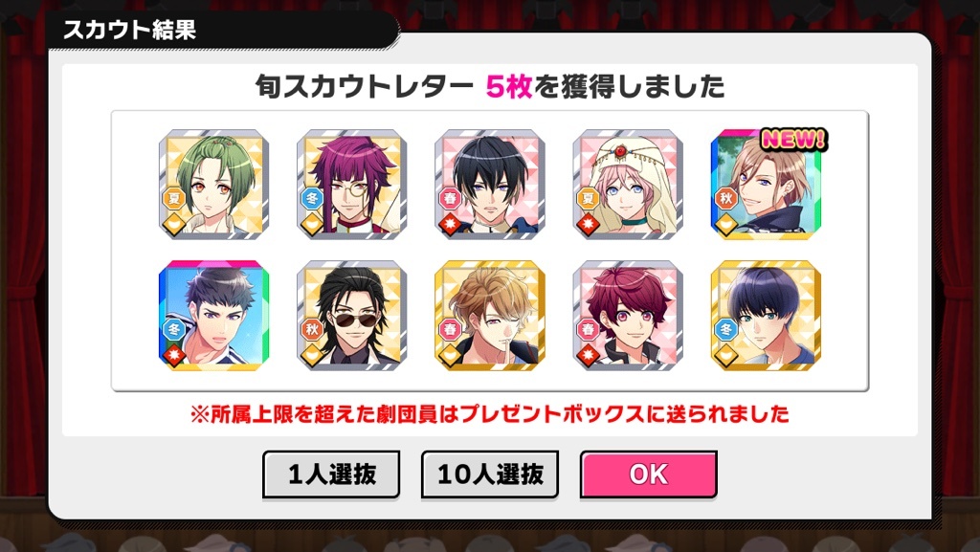Open the gold-framed blond character card

point(490,316)
